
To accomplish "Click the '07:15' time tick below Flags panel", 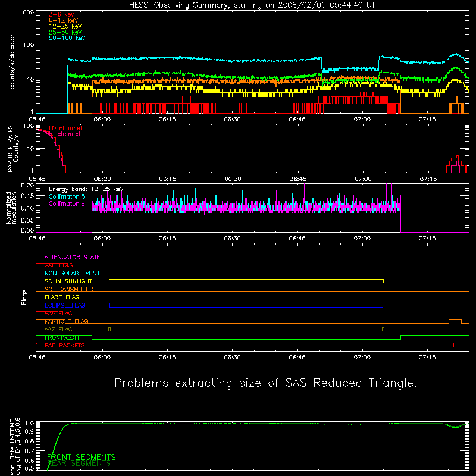I will 427,358.
